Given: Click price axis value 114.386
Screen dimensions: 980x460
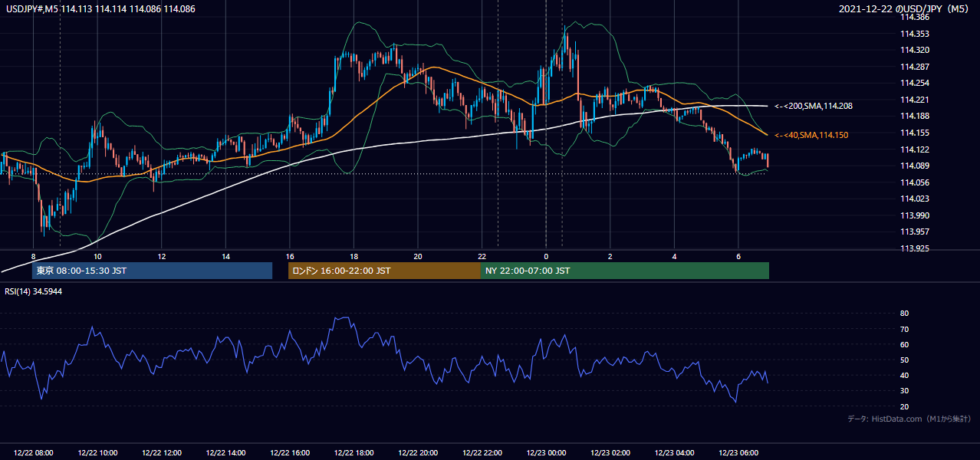Looking at the screenshot, I should [915, 17].
